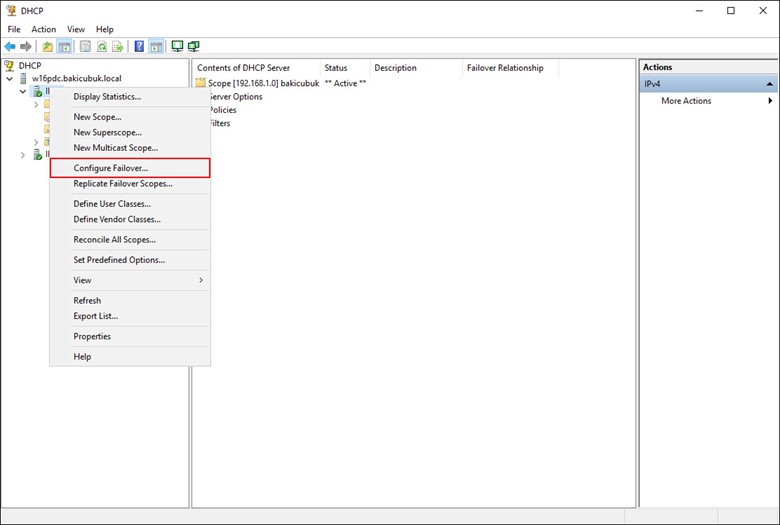Image resolution: width=780 pixels, height=525 pixels.
Task: Click the Properties toolbar icon
Action: (85, 47)
